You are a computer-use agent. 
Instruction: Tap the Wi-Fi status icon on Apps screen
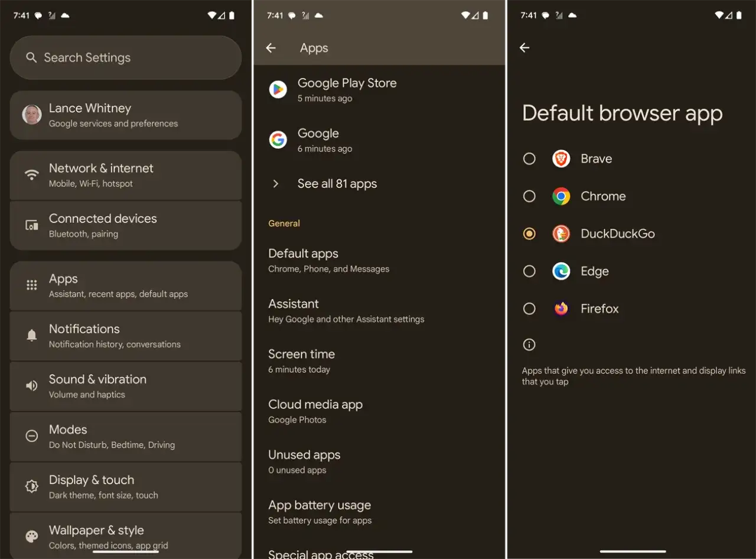[x=465, y=15]
